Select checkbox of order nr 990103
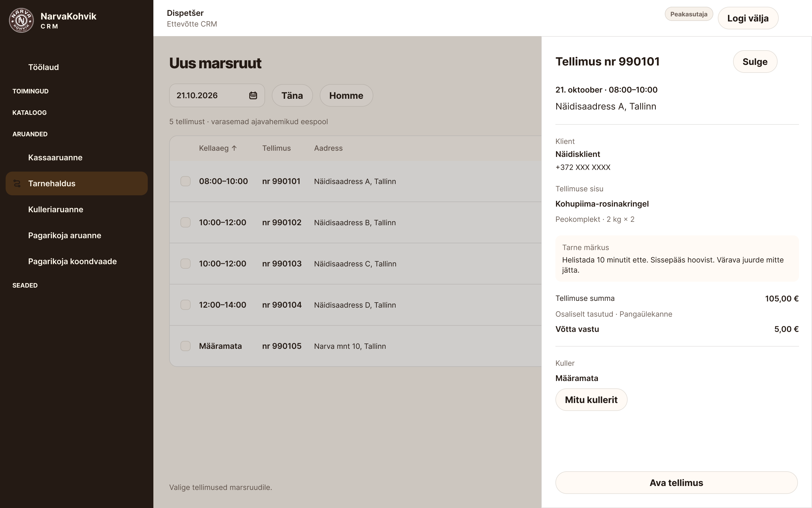Image resolution: width=812 pixels, height=508 pixels. tap(186, 264)
